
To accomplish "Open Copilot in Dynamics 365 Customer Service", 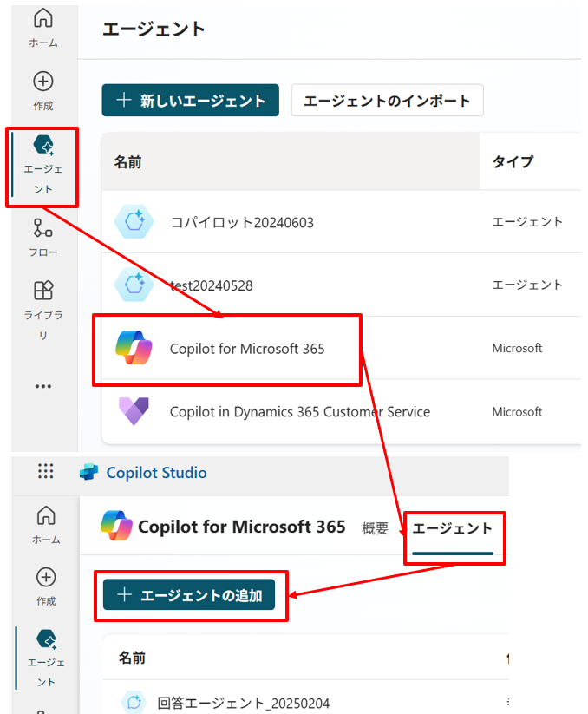I will tap(300, 411).
